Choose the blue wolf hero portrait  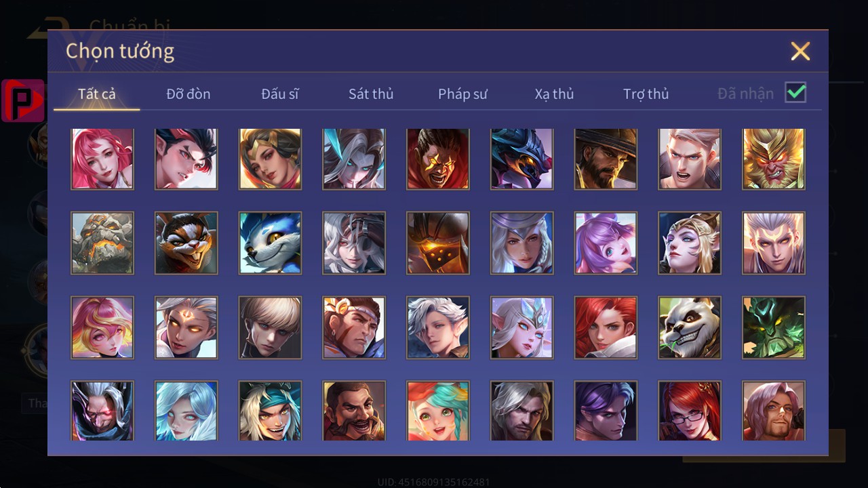point(270,243)
